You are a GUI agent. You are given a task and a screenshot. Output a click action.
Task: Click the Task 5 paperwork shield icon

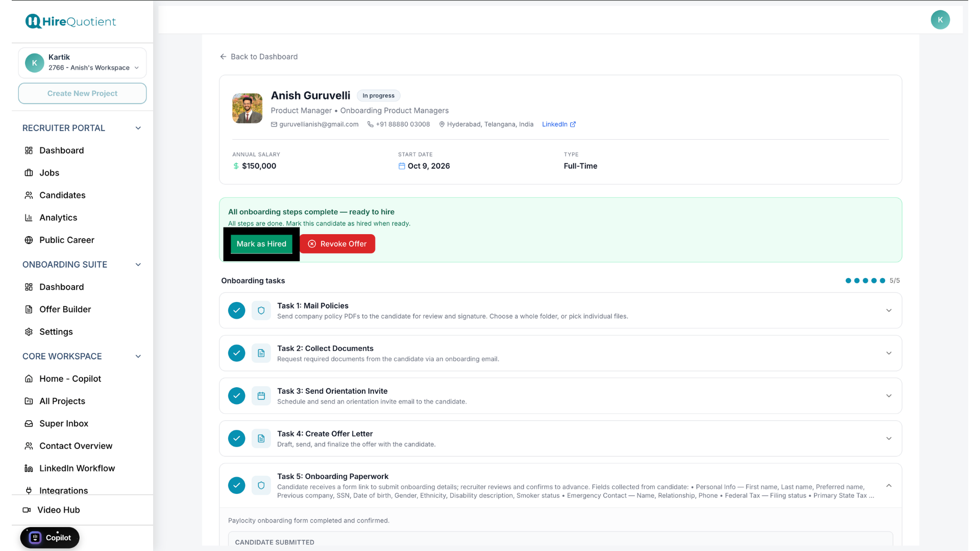261,486
